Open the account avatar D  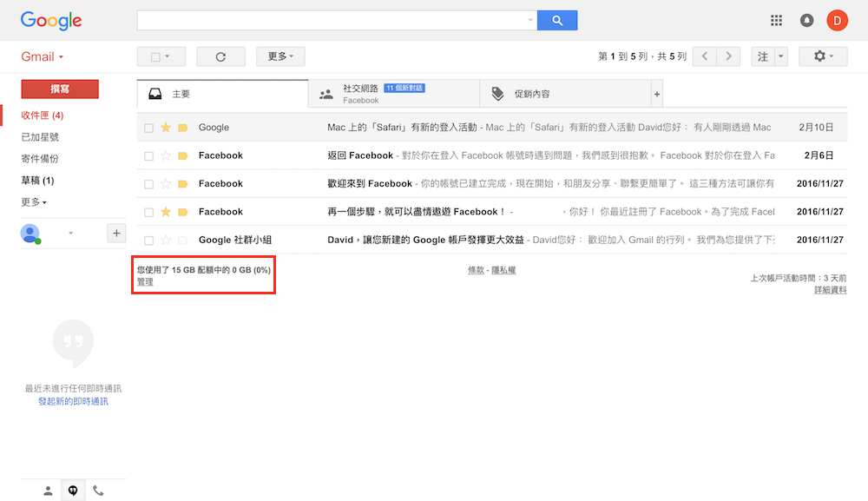(837, 21)
